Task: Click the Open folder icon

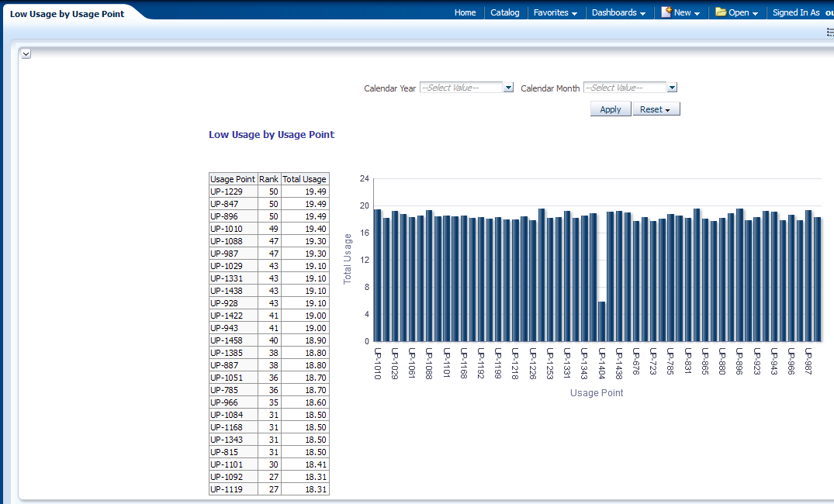Action: (x=721, y=12)
